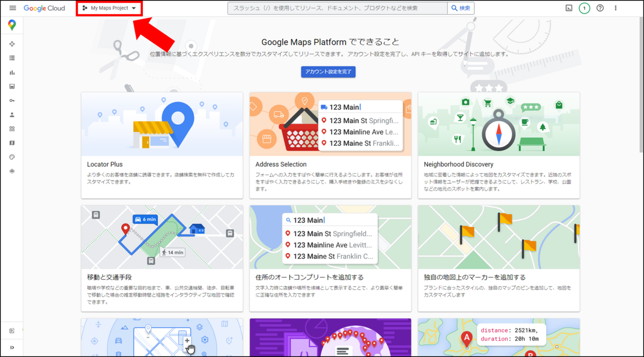Click the Google Cloud logo
The width and height of the screenshot is (644, 357).
point(44,8)
